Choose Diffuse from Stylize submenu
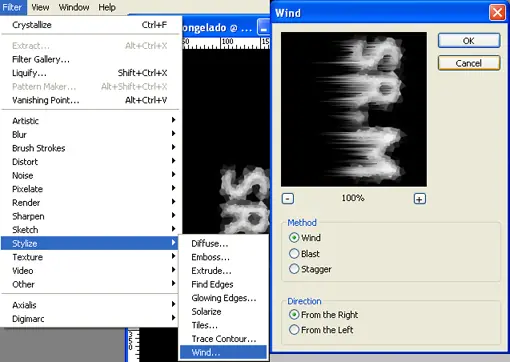Image resolution: width=510 pixels, height=362 pixels. pos(223,244)
